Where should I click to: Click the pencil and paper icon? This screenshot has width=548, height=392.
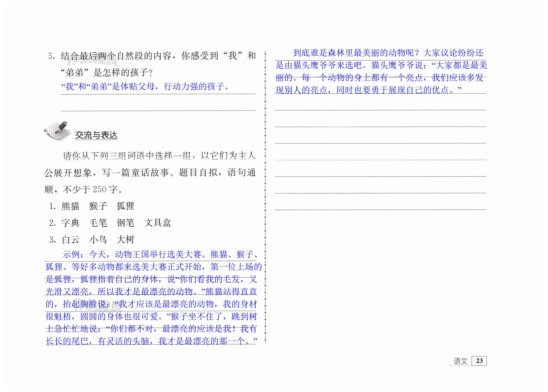tap(57, 131)
